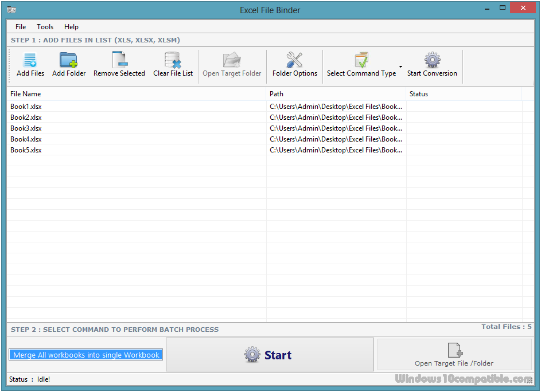Expand Select Command Type dropdown arrow
Image resolution: width=541 pixels, height=392 pixels.
400,66
